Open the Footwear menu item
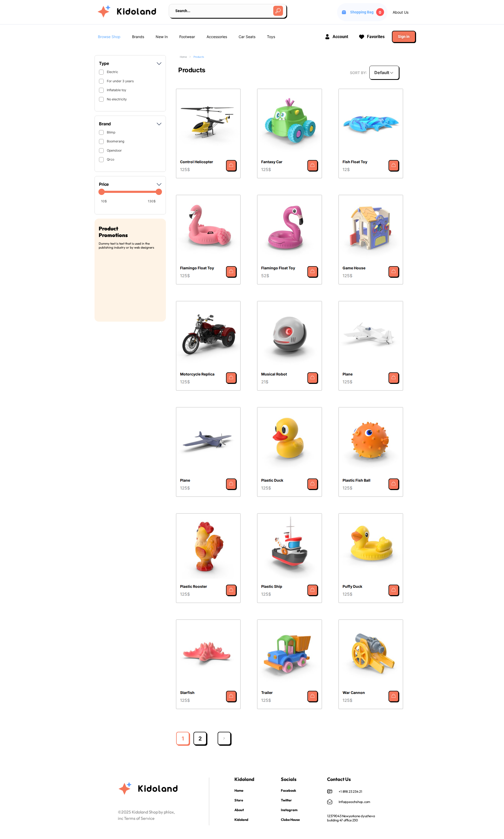 [x=187, y=37]
